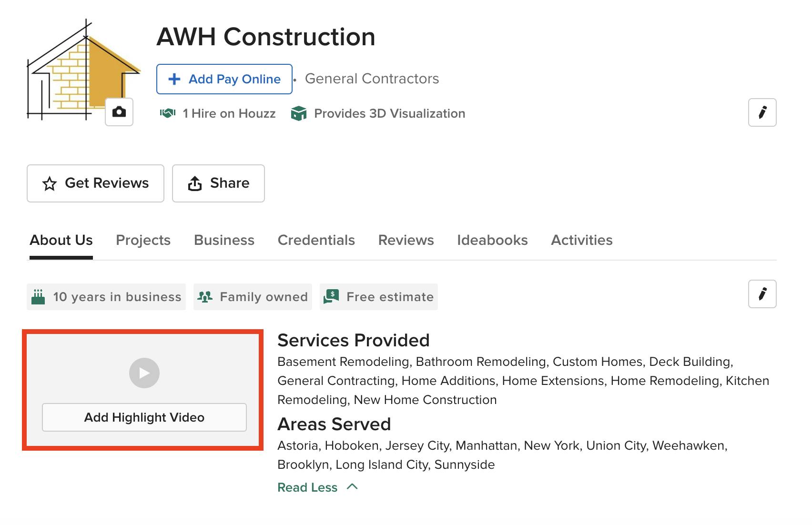This screenshot has height=525, width=812.
Task: Click the 10 years in business badge
Action: [106, 297]
